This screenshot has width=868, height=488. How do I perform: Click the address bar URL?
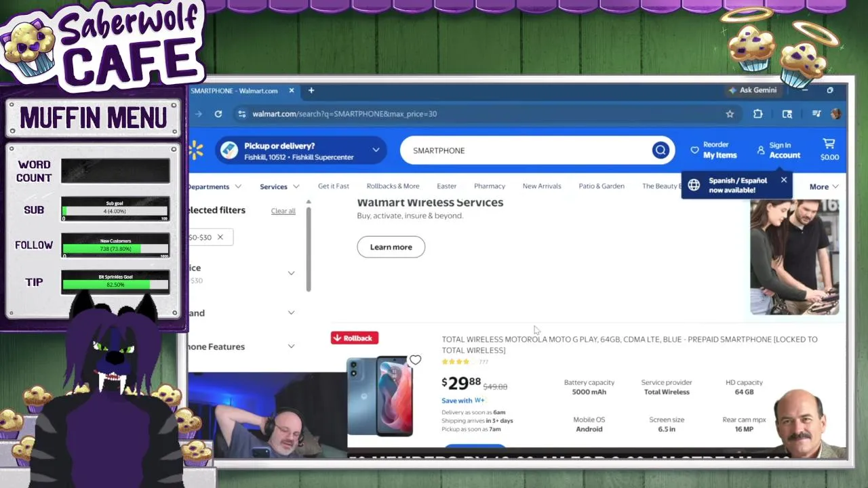344,114
